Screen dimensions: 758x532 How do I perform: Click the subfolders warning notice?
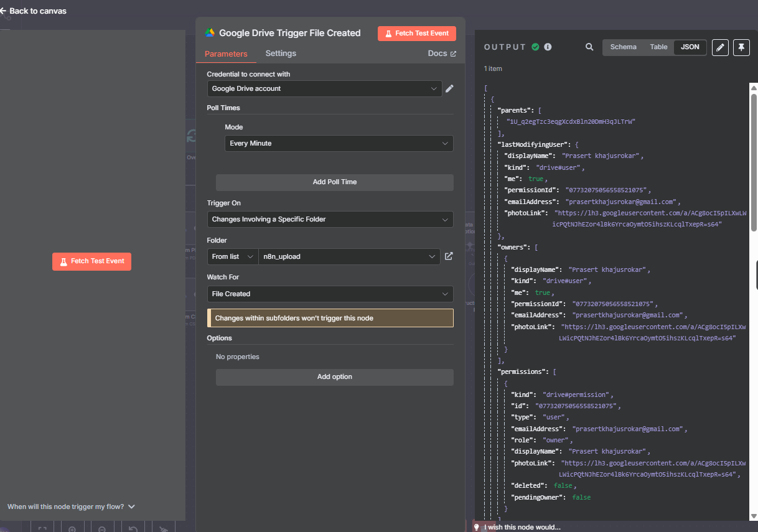pos(330,318)
